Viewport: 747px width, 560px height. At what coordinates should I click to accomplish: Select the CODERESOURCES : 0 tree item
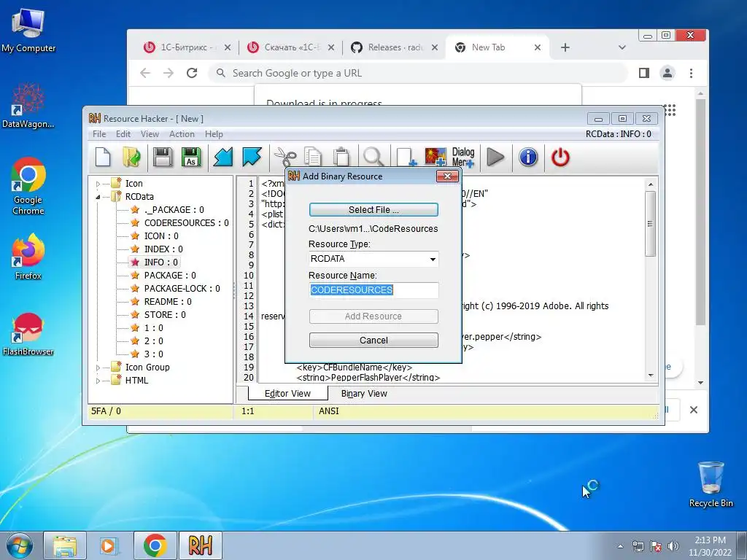point(186,223)
